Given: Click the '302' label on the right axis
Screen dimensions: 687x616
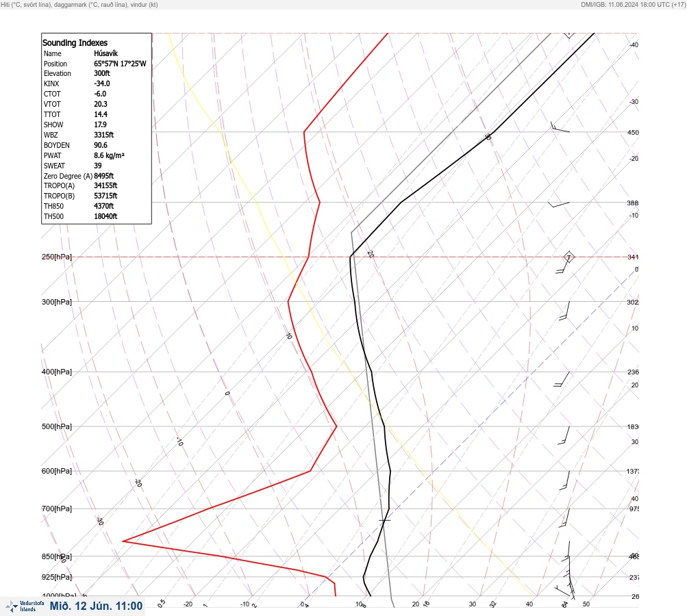Looking at the screenshot, I should point(633,303).
